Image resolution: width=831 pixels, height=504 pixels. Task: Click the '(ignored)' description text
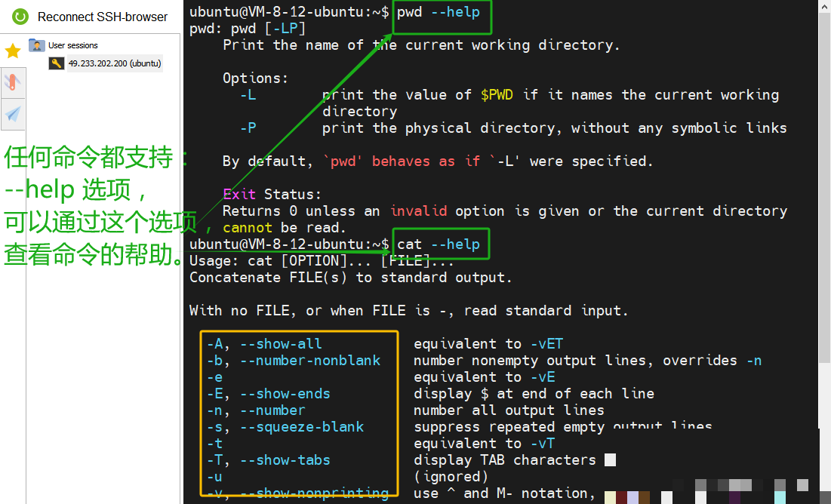(x=451, y=477)
